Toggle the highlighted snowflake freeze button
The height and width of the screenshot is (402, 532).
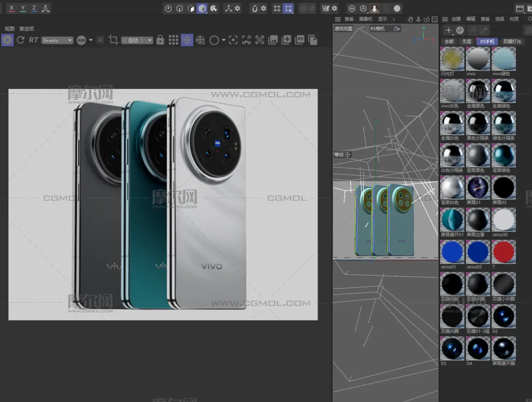187,40
